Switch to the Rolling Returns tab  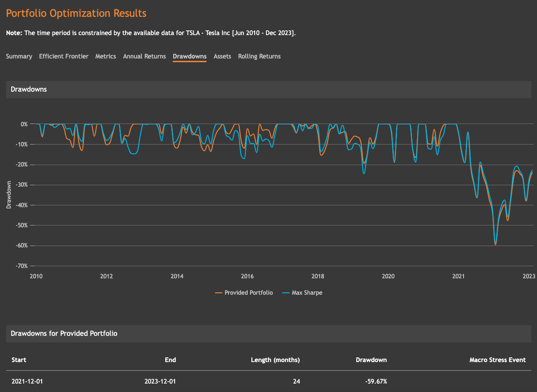(259, 56)
